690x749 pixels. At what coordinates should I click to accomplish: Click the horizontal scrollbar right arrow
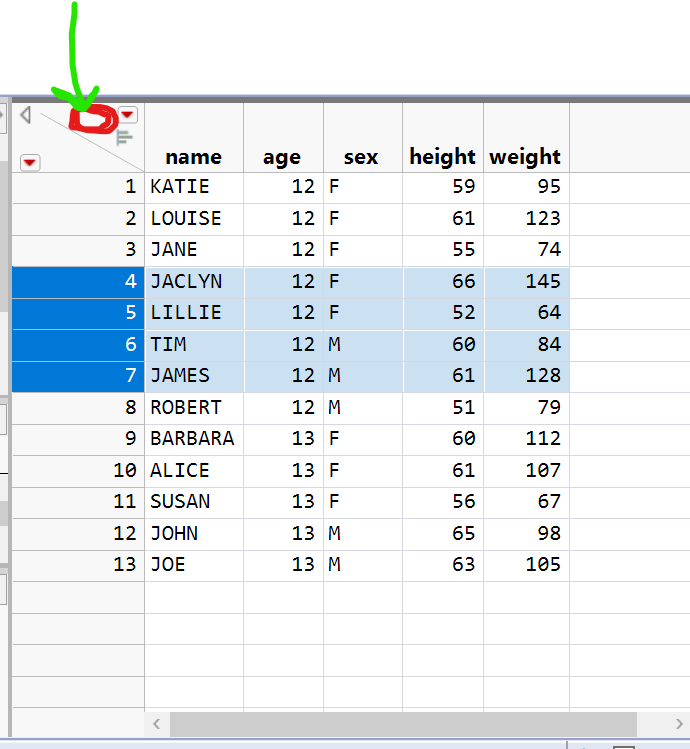point(679,724)
